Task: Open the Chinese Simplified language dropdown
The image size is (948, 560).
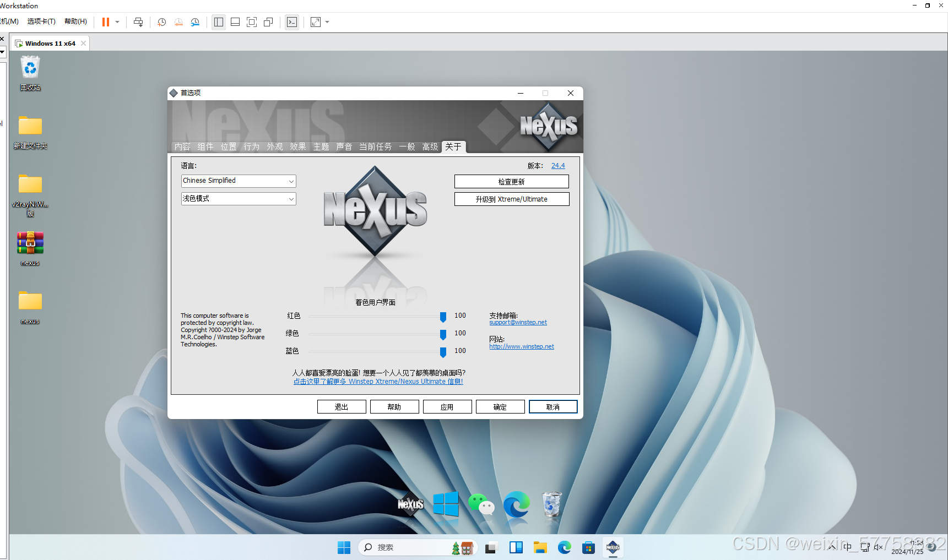Action: pos(239,181)
